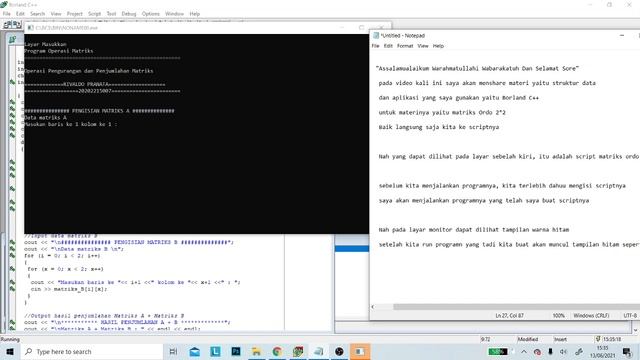The image size is (640, 360).
Task: Open Photoshop from the taskbar
Action: [236, 351]
